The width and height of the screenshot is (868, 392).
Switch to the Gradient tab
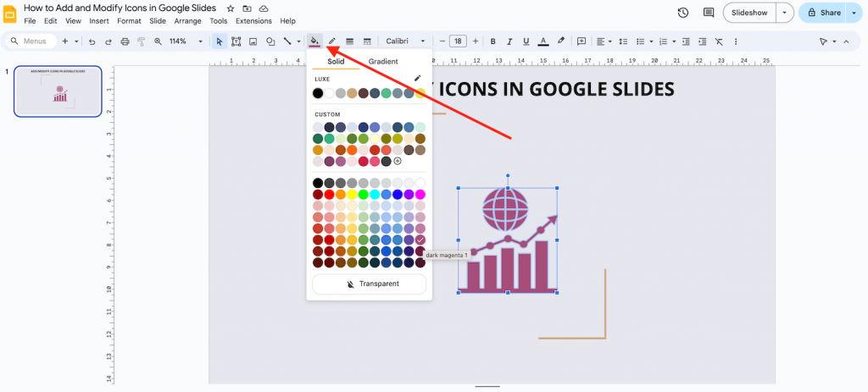[383, 61]
